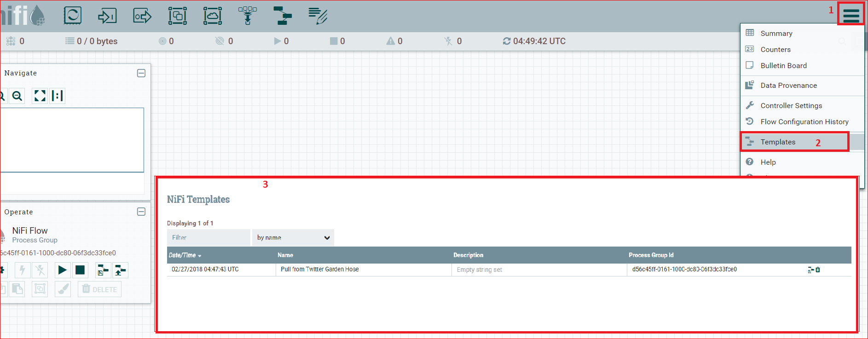Image resolution: width=868 pixels, height=339 pixels.
Task: Collapse the Operate panel
Action: [x=141, y=212]
